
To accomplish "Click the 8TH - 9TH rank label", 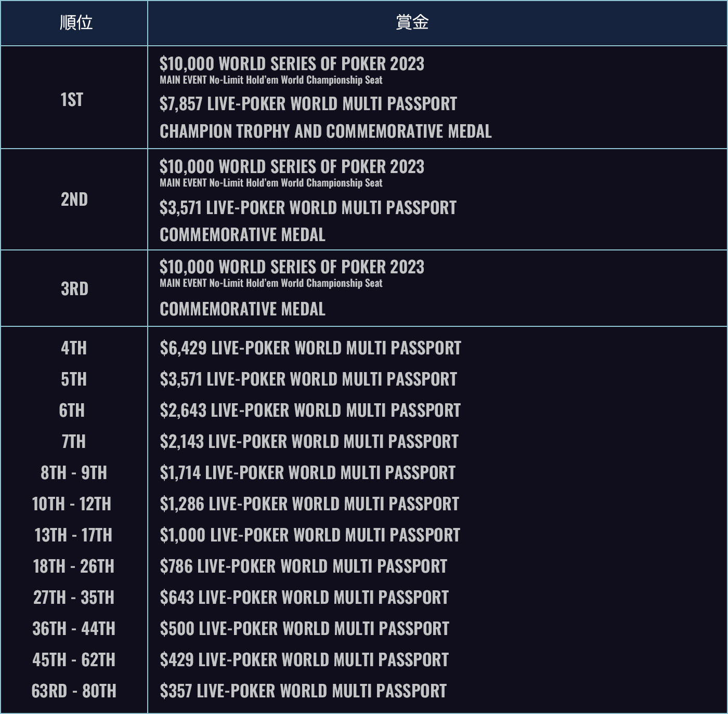I will (74, 472).
